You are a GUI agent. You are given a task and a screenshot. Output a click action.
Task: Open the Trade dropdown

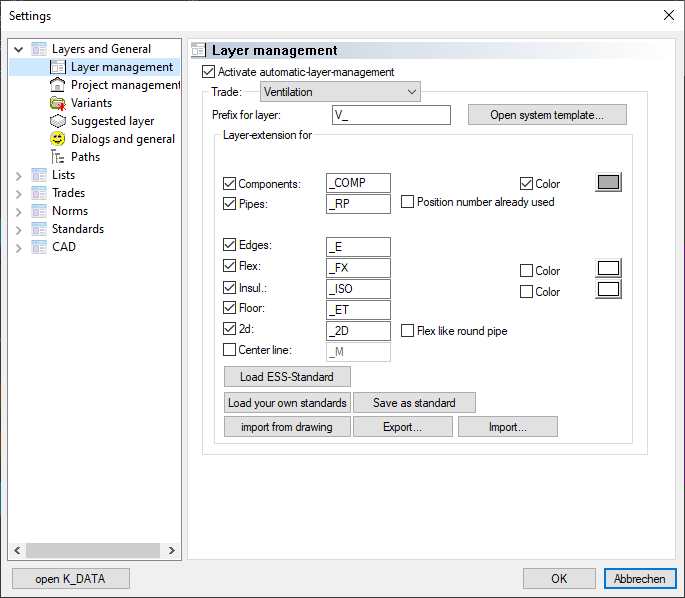[x=340, y=92]
